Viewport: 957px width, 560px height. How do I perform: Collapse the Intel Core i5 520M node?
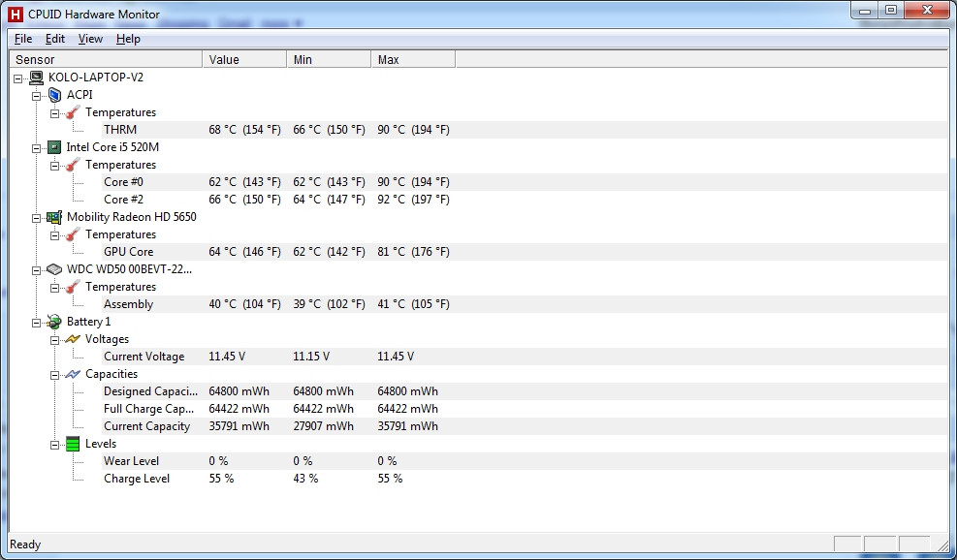(37, 148)
